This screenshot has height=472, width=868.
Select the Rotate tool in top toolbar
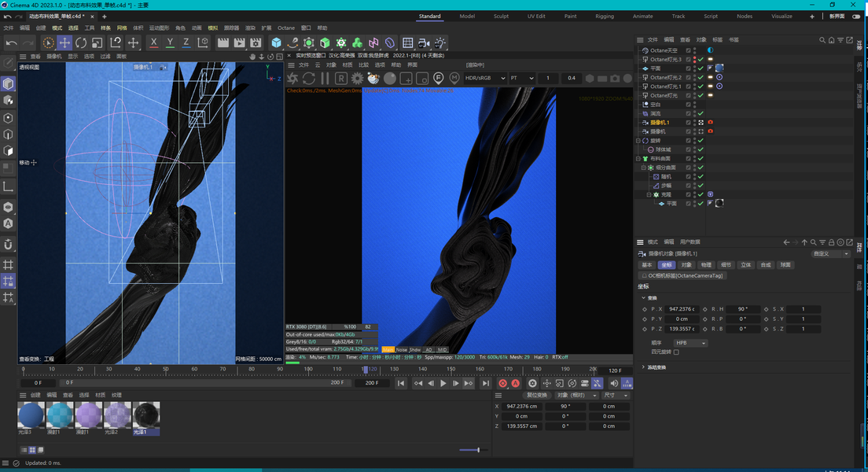[81, 42]
